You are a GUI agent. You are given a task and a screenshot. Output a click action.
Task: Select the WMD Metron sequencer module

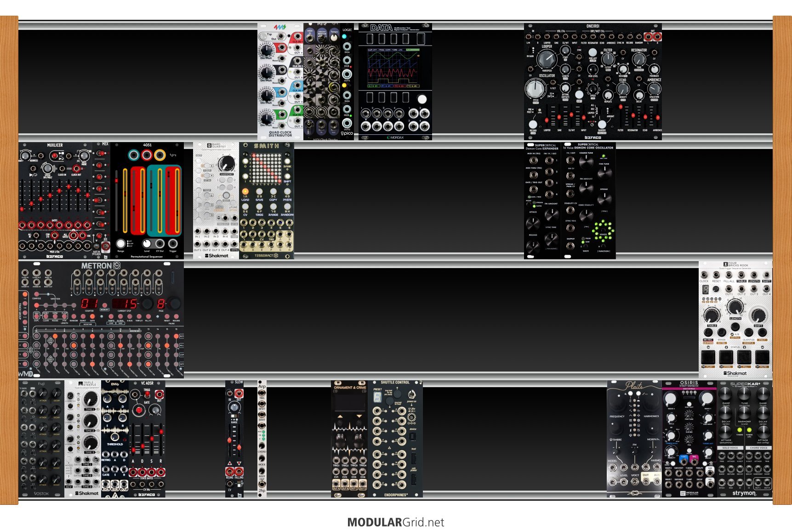pyautogui.click(x=101, y=320)
